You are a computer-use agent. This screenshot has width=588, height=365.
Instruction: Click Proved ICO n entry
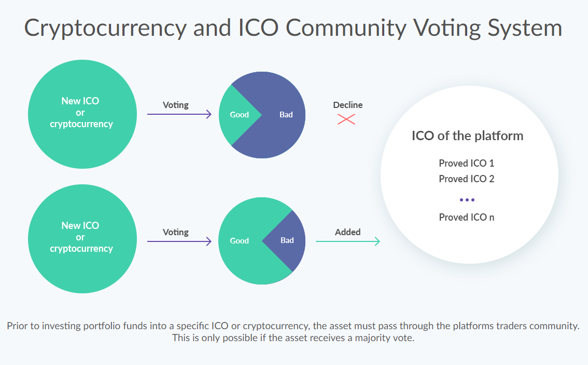(466, 217)
